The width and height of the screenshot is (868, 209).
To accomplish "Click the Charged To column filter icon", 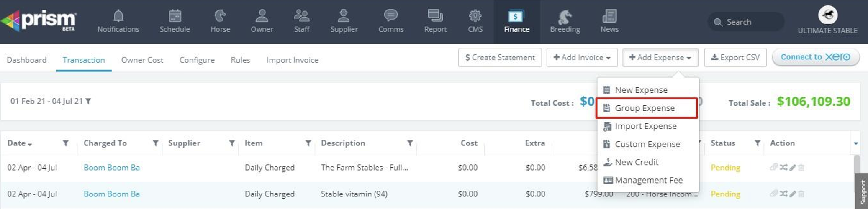I will click(155, 143).
